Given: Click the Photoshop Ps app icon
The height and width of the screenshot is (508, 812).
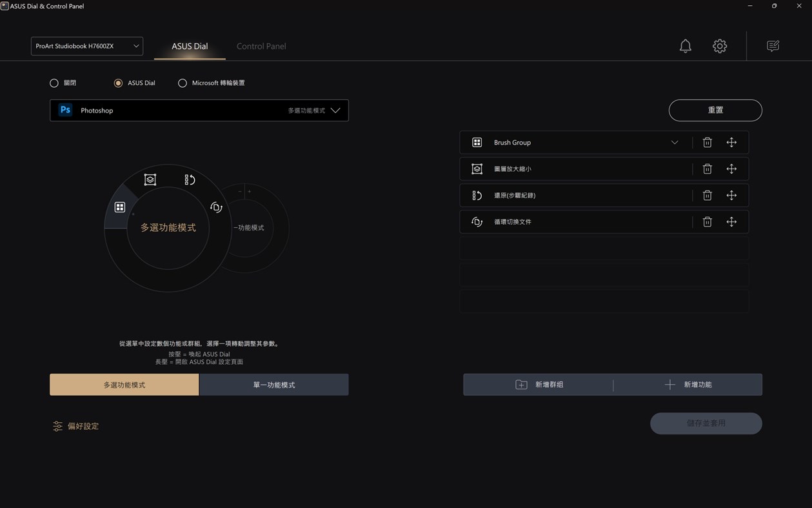Looking at the screenshot, I should 64,110.
